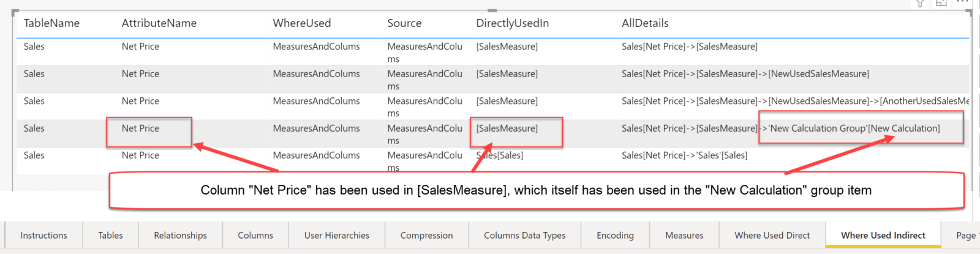Click the AllDetails column header
The width and height of the screenshot is (980, 254).
pyautogui.click(x=645, y=23)
